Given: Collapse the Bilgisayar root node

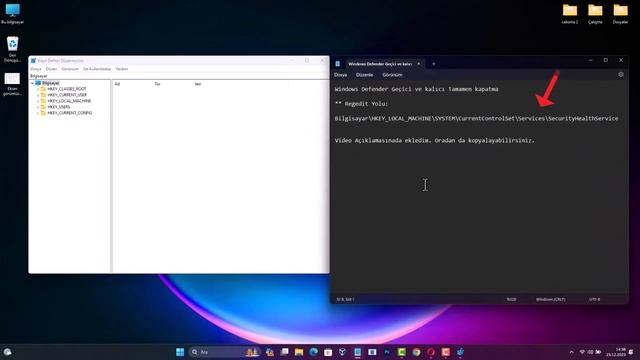Looking at the screenshot, I should pos(33,83).
